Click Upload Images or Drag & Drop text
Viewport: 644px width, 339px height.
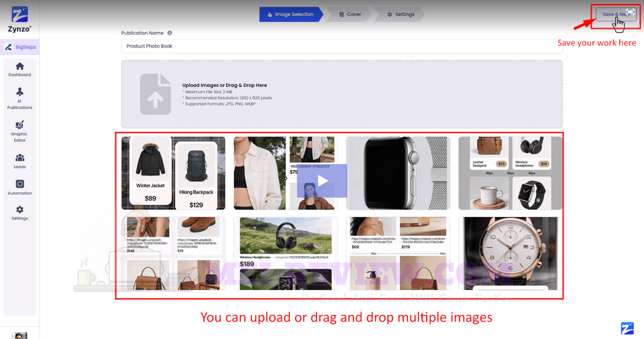click(x=225, y=85)
